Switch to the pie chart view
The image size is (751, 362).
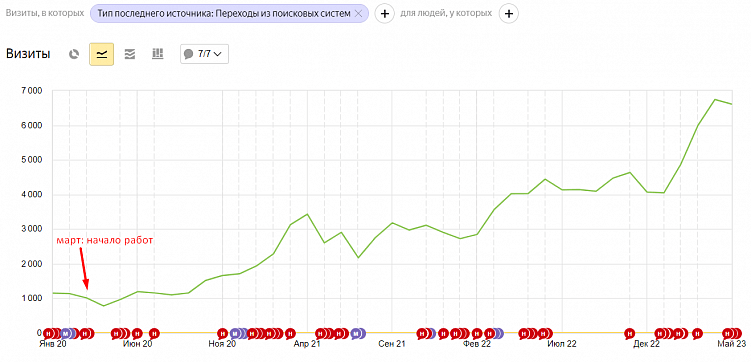point(73,54)
